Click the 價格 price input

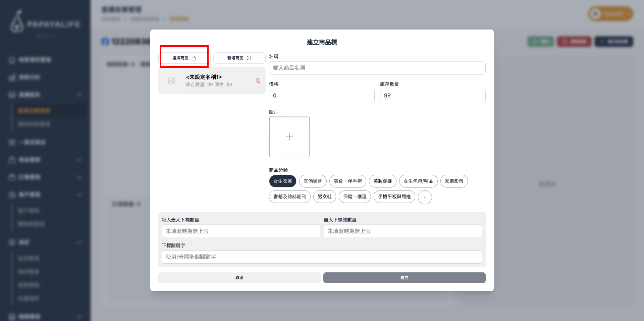pos(321,96)
